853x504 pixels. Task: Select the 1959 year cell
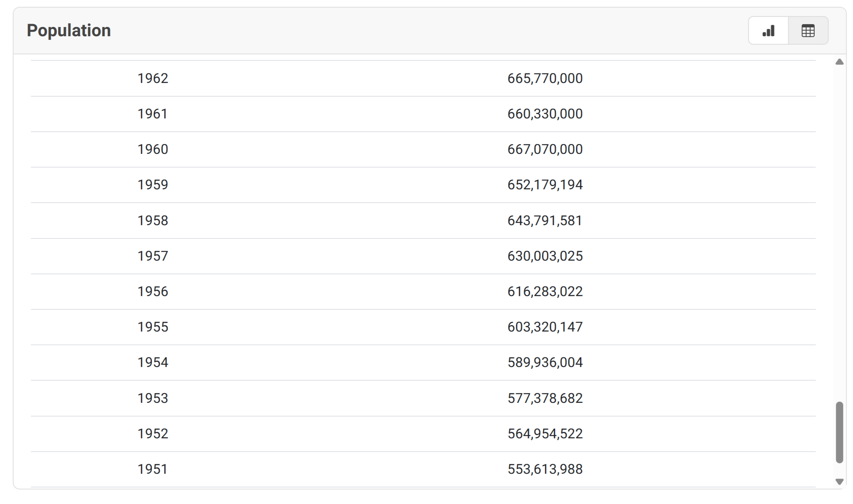tap(153, 185)
